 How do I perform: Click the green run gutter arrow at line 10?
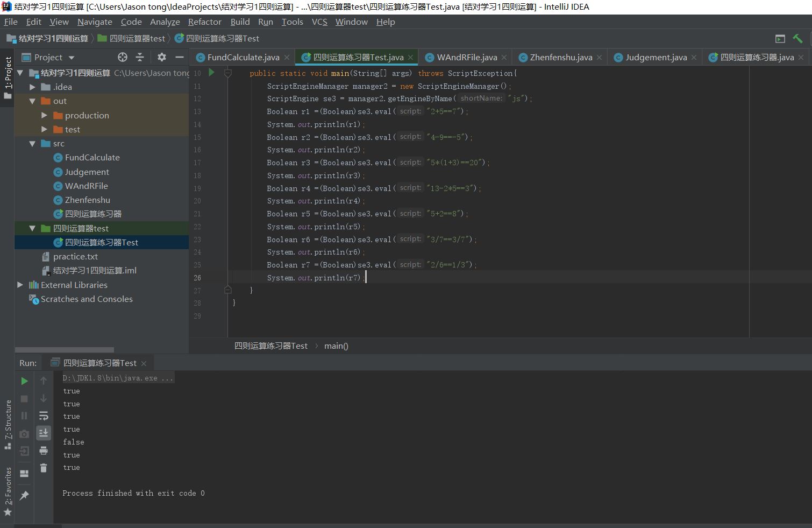coord(211,72)
